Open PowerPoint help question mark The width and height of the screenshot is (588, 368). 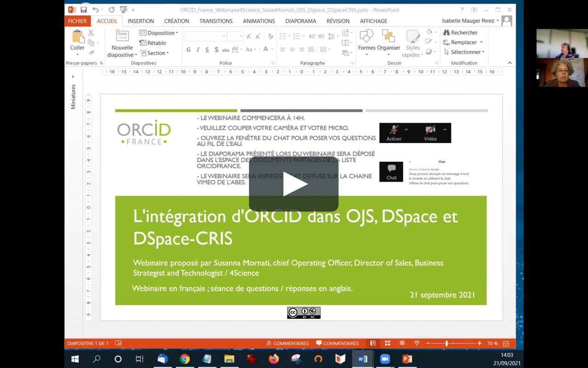click(x=462, y=10)
